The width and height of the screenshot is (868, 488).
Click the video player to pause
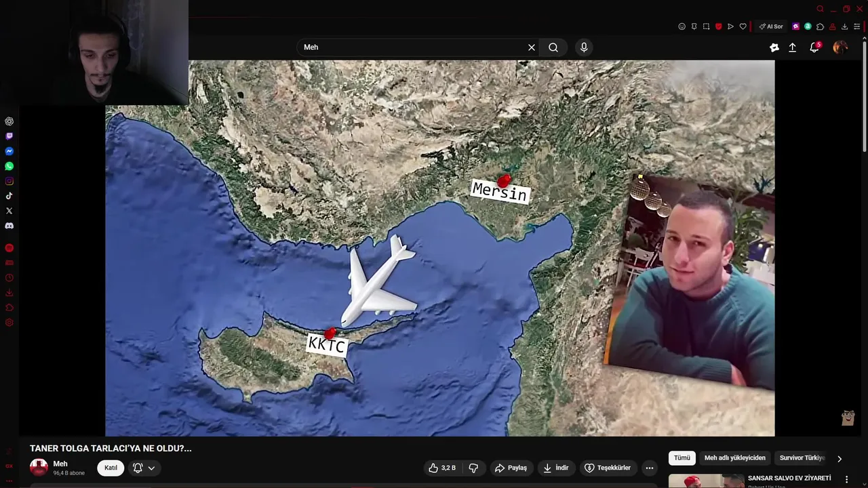[x=439, y=248]
